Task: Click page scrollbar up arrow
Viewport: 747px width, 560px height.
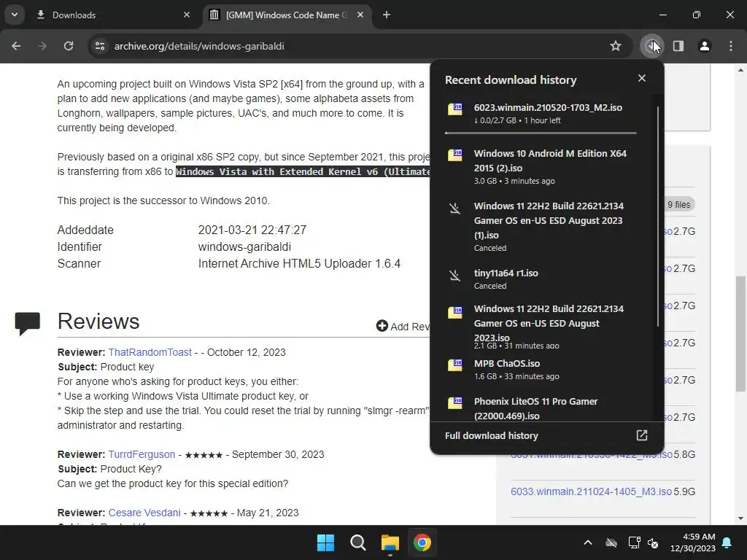Action: (x=741, y=70)
